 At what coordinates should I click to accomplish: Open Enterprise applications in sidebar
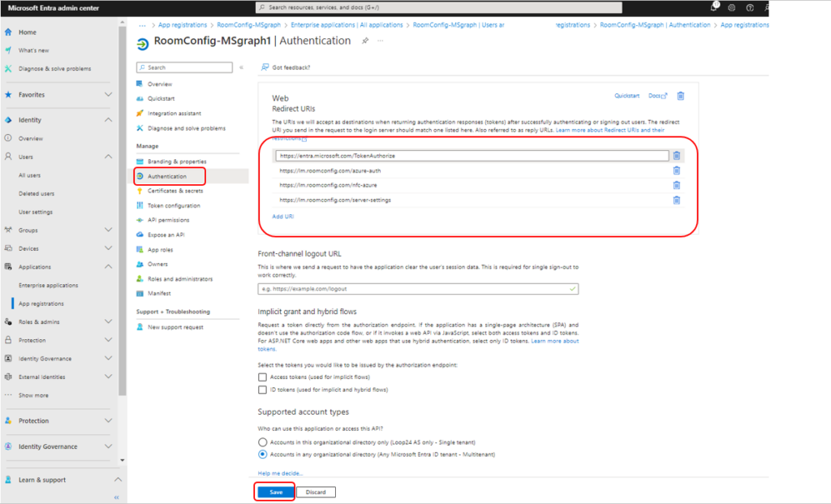48,285
